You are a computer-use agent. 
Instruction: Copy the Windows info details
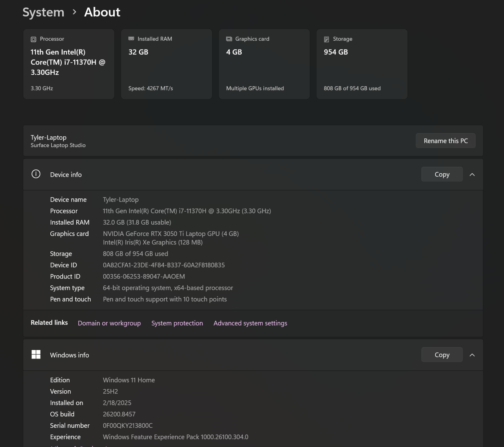pos(442,355)
